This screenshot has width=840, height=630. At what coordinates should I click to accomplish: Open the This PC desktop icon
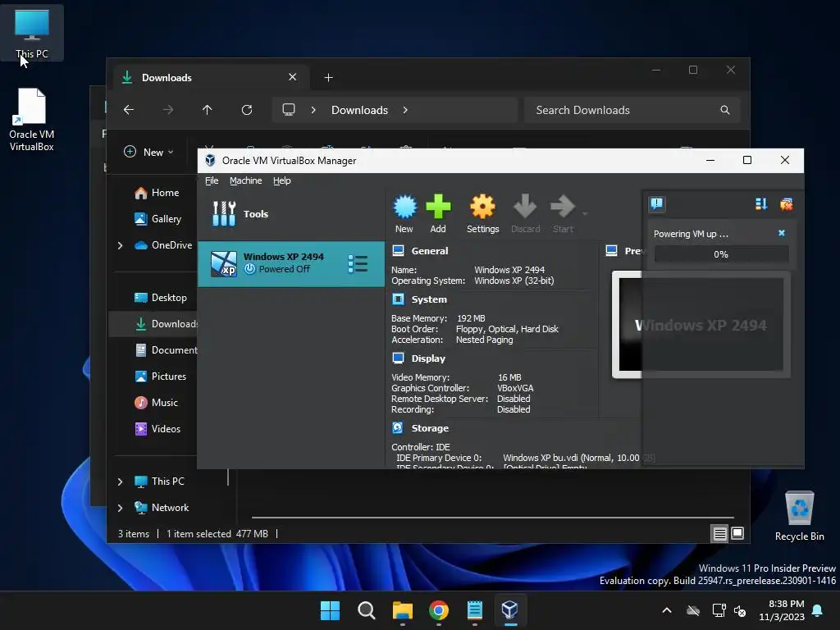32,33
